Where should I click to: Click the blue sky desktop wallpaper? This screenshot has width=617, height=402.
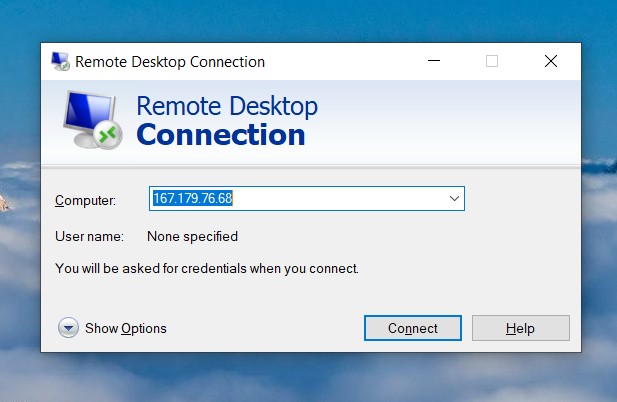307,20
